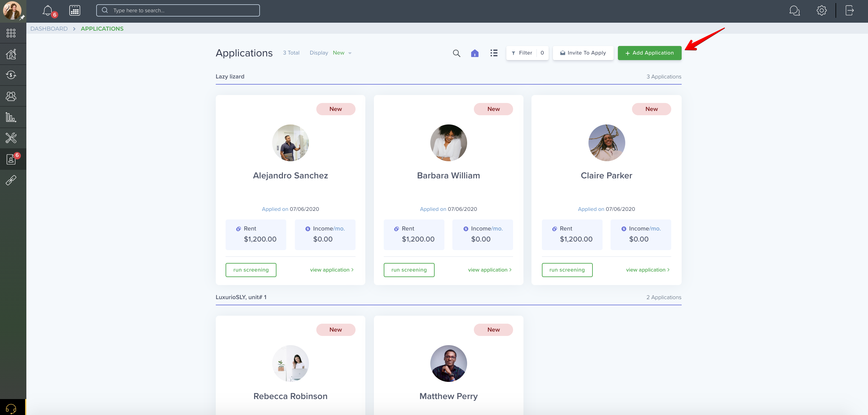
Task: Open the maintenance tools icon in sidebar
Action: 11,138
